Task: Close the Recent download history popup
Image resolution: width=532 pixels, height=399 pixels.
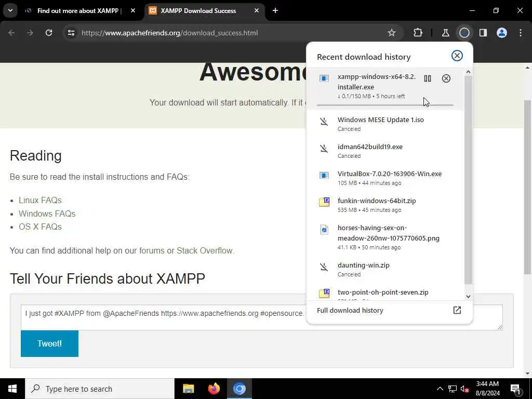Action: [x=457, y=56]
